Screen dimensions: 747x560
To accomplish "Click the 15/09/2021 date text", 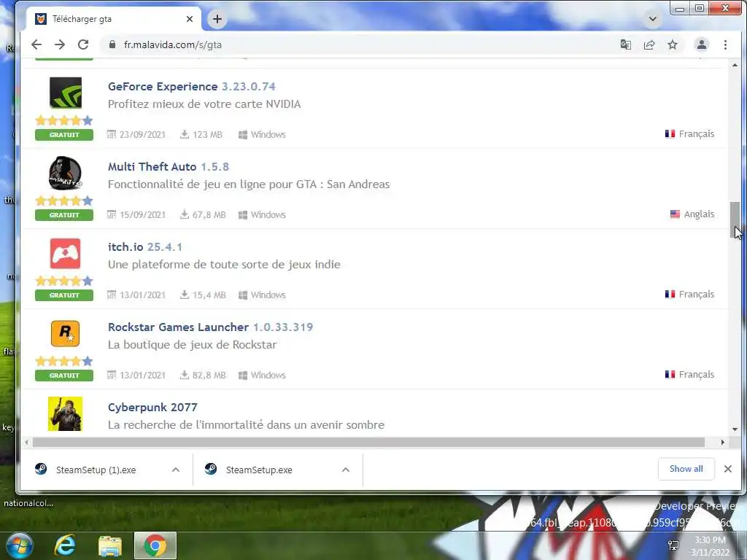I will 142,215.
